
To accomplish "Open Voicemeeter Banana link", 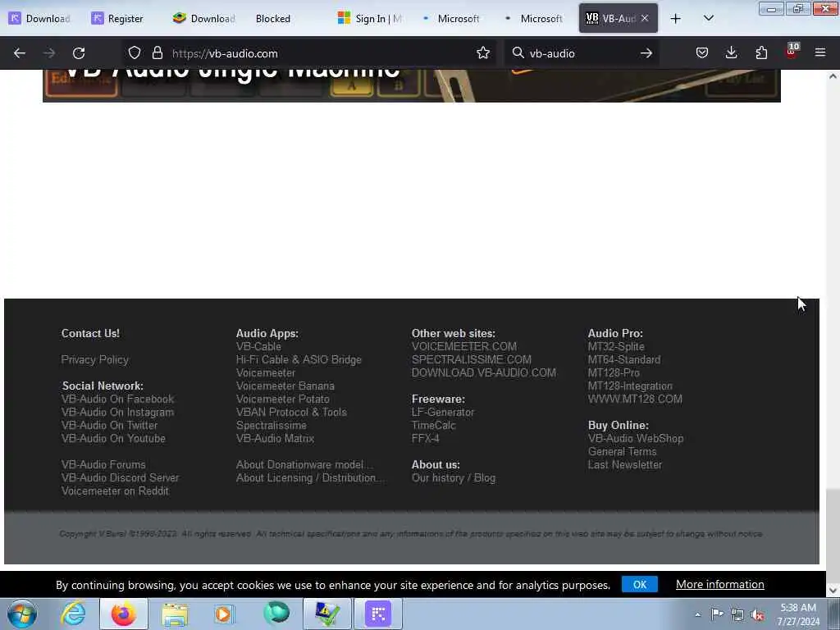I will (x=285, y=386).
